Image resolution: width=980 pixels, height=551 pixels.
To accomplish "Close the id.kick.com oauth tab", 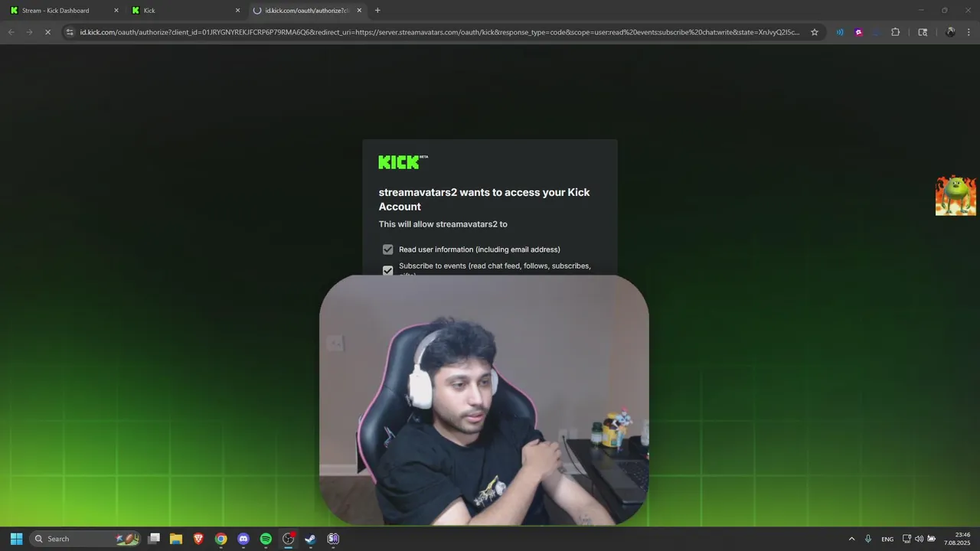I will (x=359, y=11).
